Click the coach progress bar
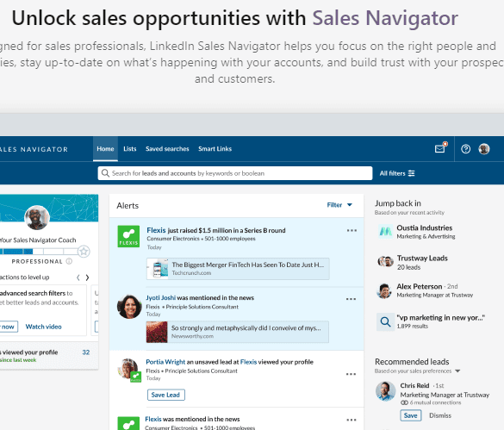This screenshot has width=504, height=430. click(39, 252)
